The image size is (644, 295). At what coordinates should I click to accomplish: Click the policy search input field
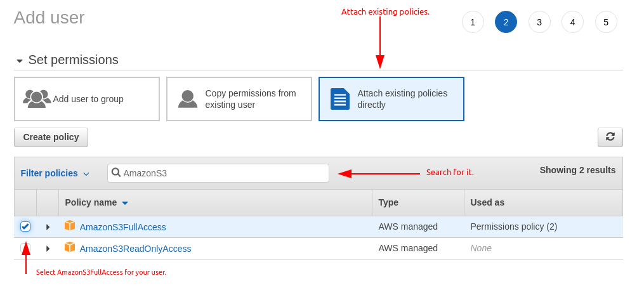tap(222, 173)
